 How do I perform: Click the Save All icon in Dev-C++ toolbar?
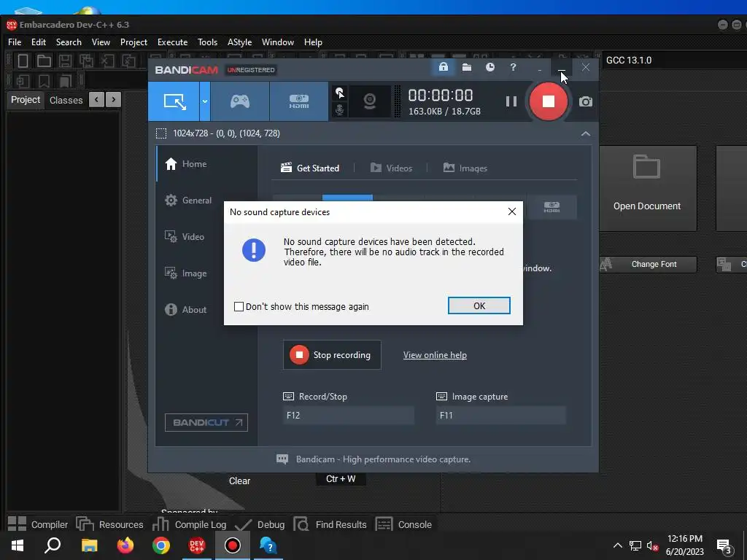86,61
